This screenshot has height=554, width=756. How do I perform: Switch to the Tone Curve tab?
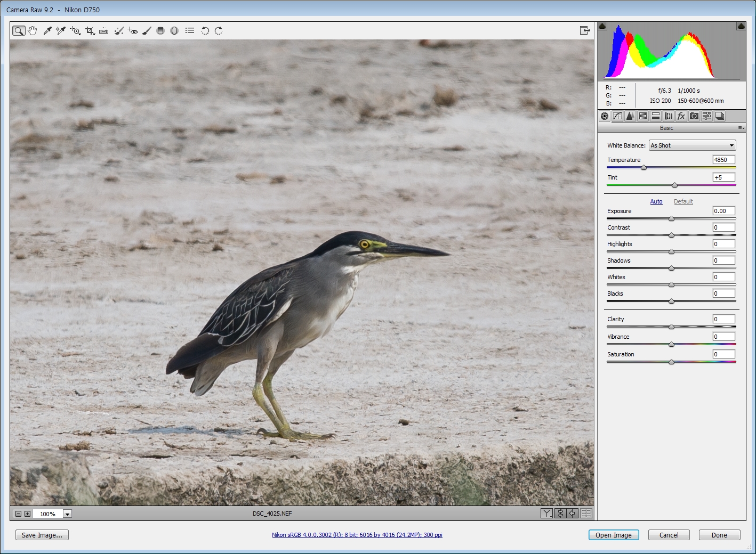pos(617,116)
